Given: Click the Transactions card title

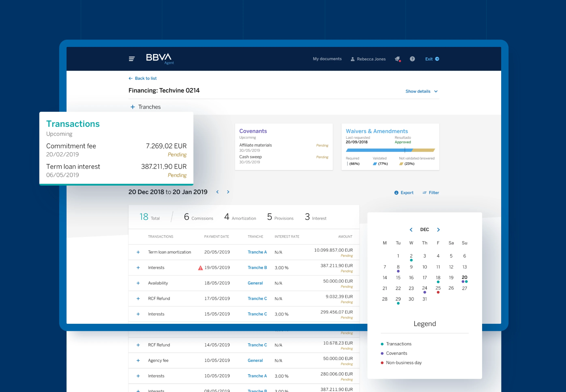Looking at the screenshot, I should [x=73, y=124].
